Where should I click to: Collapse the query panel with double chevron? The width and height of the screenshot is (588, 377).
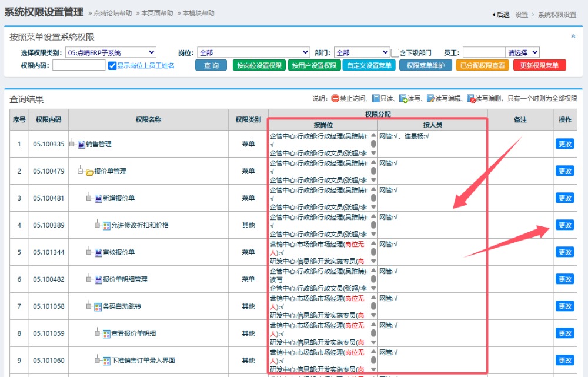(x=573, y=36)
